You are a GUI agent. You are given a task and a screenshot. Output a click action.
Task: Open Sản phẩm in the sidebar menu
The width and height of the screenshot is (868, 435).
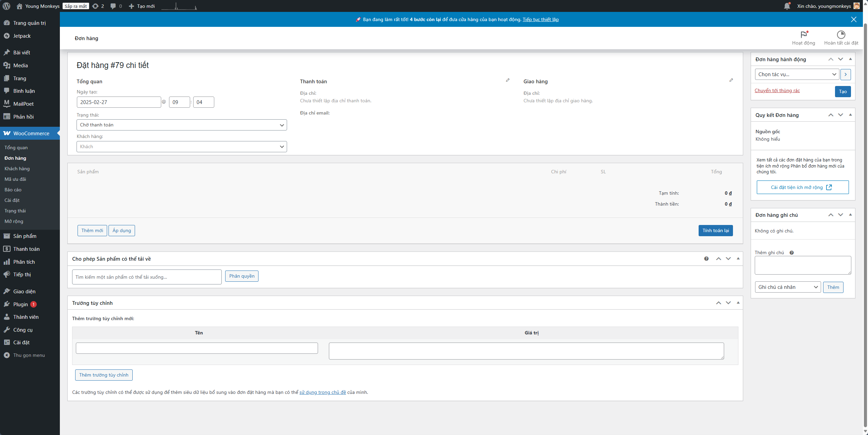click(x=24, y=236)
